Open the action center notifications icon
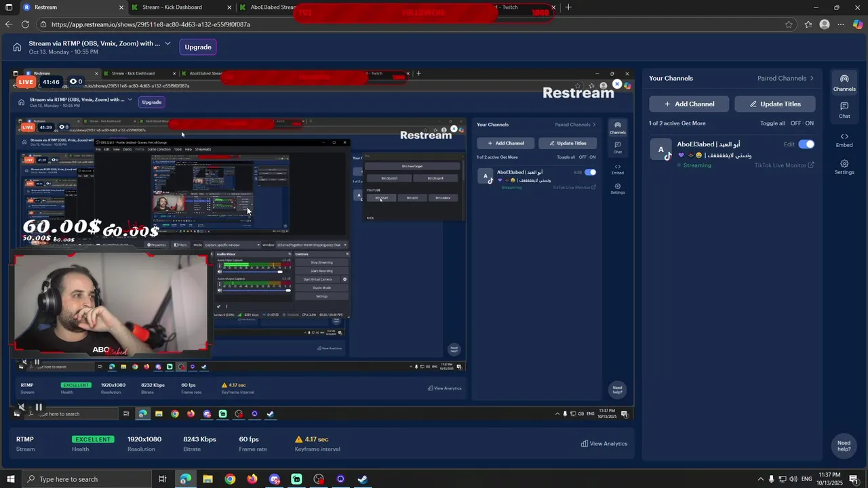868x488 pixels. pos(853,479)
